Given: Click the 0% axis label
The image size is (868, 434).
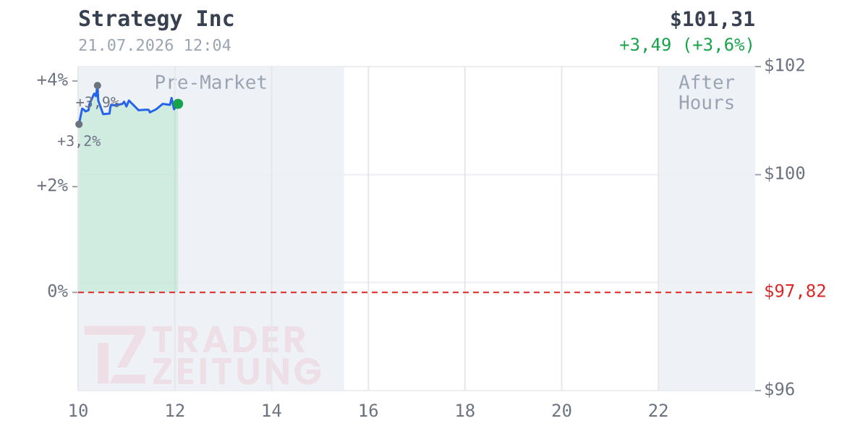Looking at the screenshot, I should coord(58,292).
